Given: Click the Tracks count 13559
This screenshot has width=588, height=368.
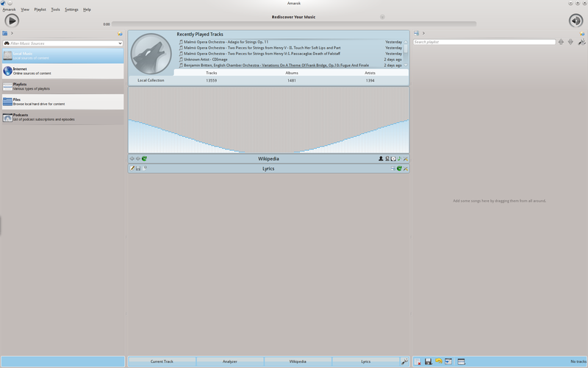Looking at the screenshot, I should point(211,80).
